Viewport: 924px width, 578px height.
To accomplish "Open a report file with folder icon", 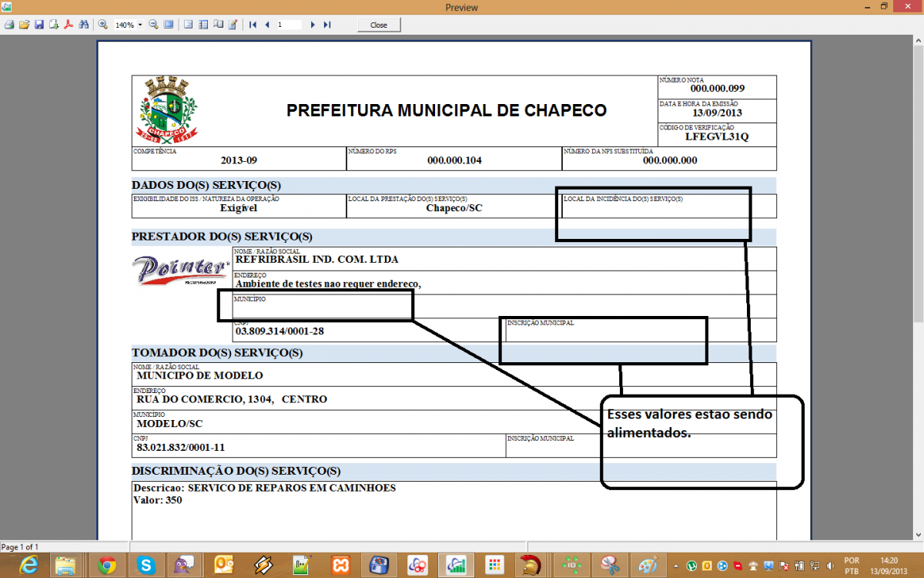I will [x=24, y=25].
